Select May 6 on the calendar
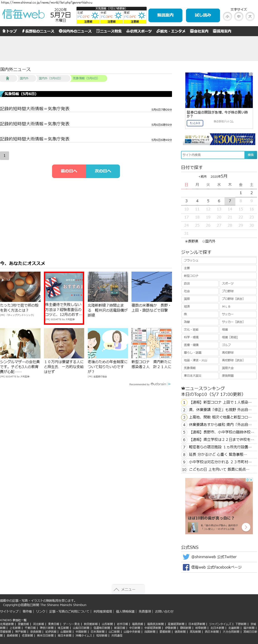The height and width of the screenshot is (644, 258). [x=219, y=201]
